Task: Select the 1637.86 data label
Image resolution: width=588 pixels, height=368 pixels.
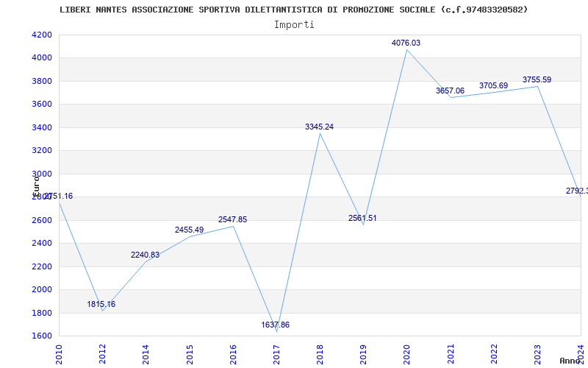Action: click(x=276, y=325)
